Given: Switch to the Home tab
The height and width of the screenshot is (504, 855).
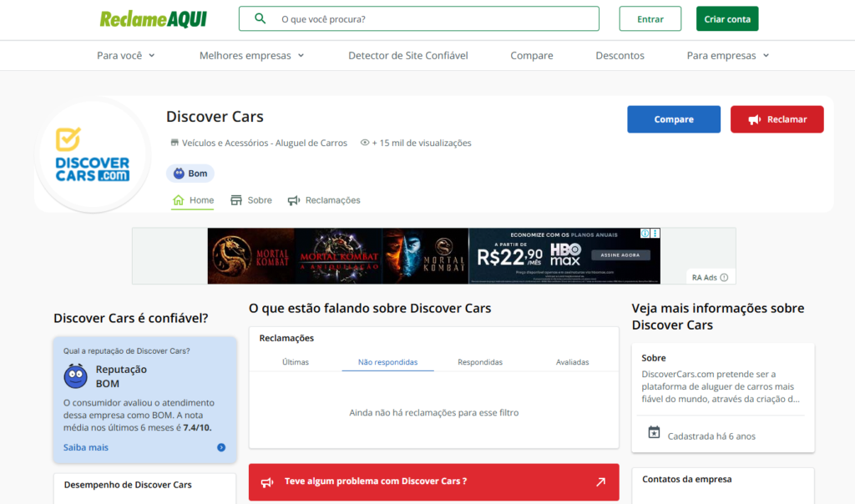Looking at the screenshot, I should pos(193,200).
